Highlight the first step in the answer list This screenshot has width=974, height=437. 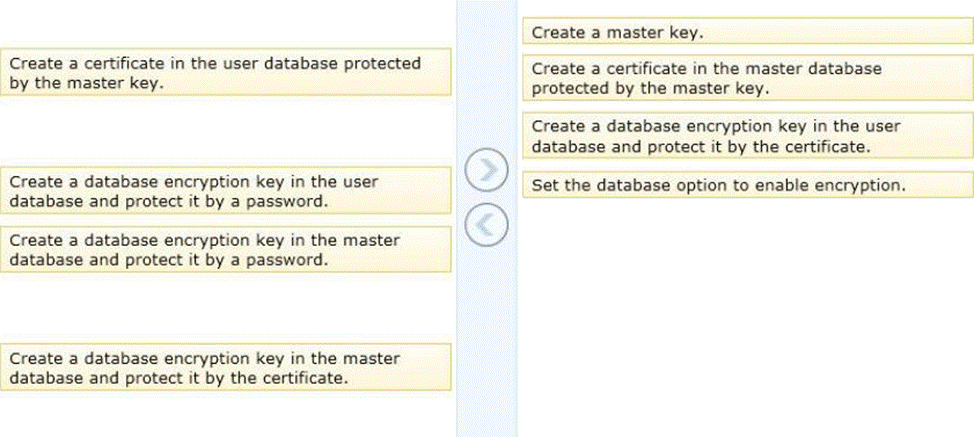pyautogui.click(x=746, y=33)
